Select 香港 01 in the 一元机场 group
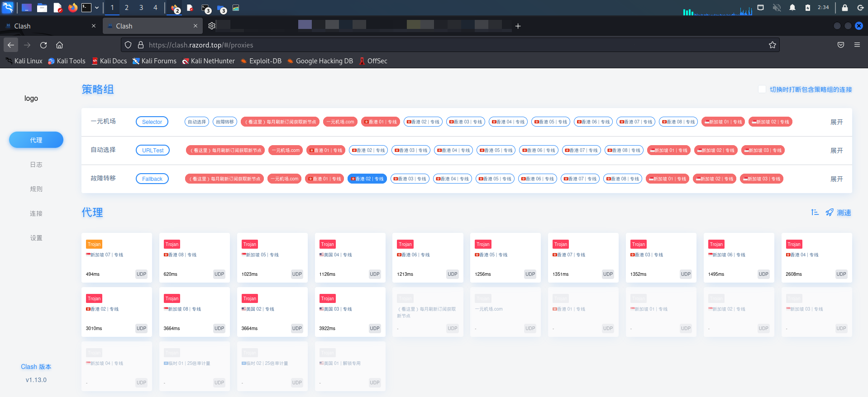The height and width of the screenshot is (397, 868). [381, 122]
